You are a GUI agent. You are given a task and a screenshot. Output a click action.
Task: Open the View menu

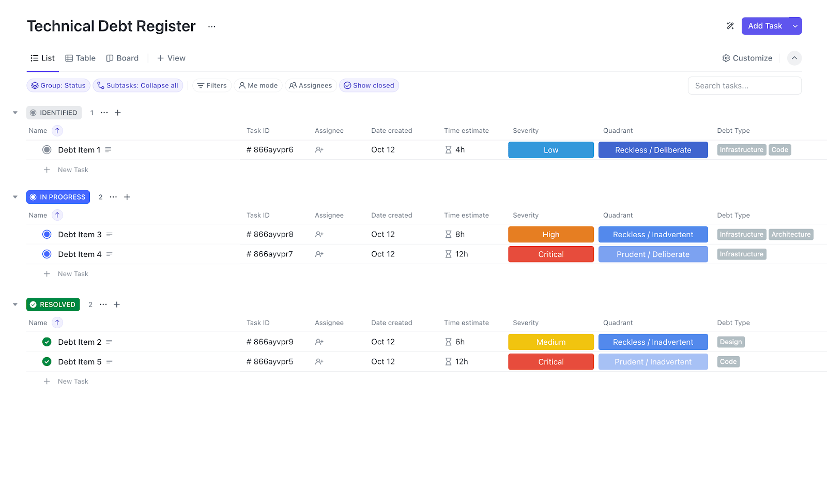[171, 58]
